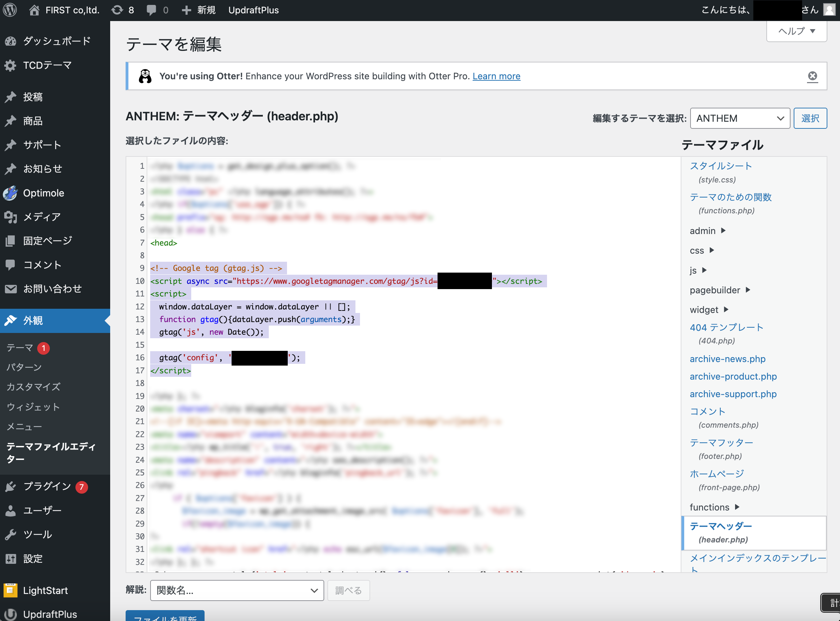The height and width of the screenshot is (621, 840).
Task: Open カスタマイズ submenu item
Action: click(33, 387)
